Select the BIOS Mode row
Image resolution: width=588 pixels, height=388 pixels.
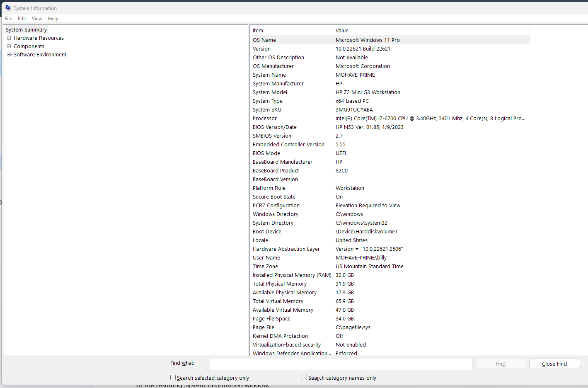(x=390, y=153)
